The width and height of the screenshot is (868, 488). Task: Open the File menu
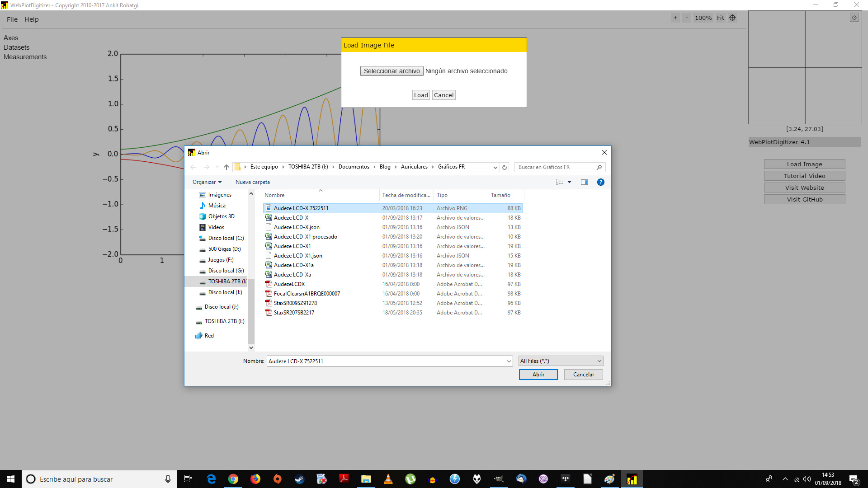12,19
